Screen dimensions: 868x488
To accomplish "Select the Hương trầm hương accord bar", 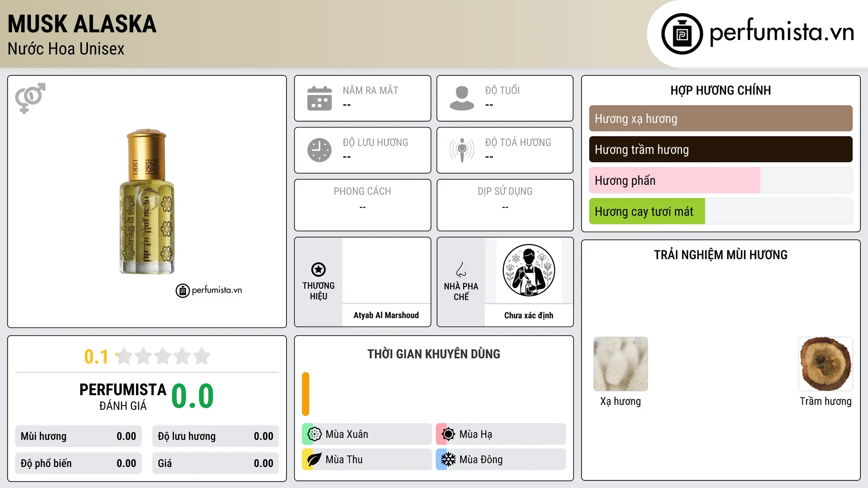I will pyautogui.click(x=721, y=150).
